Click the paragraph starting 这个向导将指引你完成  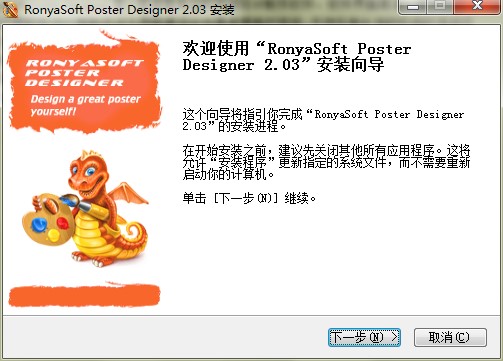323,120
